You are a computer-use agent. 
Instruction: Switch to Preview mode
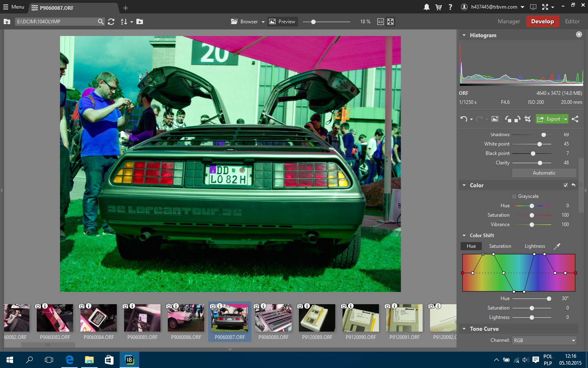tap(282, 22)
